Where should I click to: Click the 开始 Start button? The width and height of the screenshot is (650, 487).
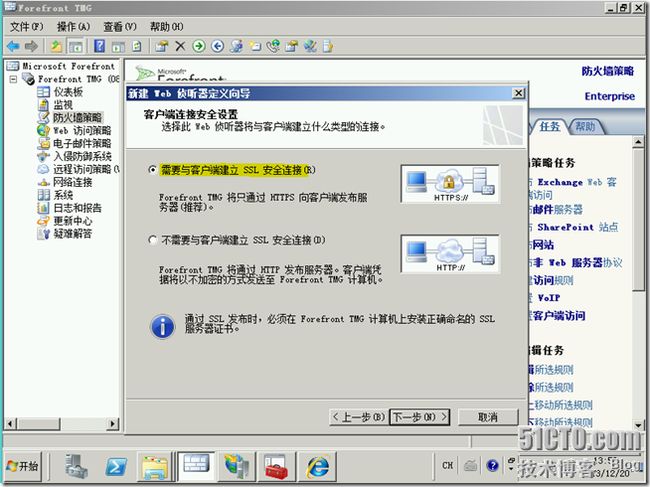pos(23,466)
